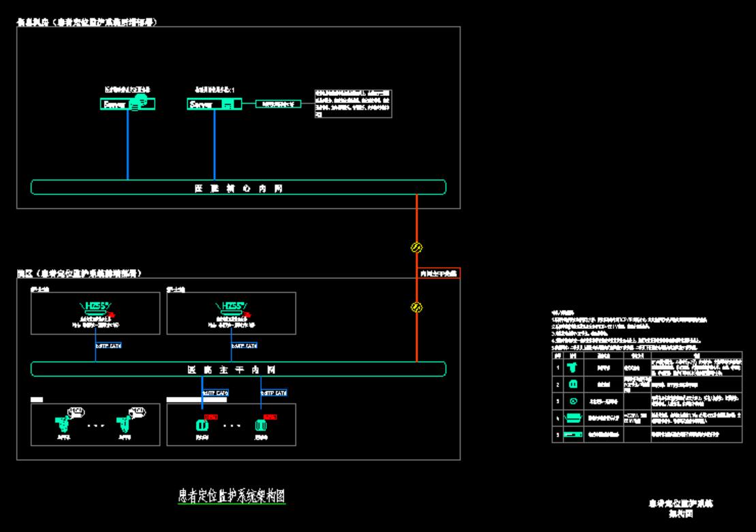Click the left HZ55 nurse station device
The image size is (756, 532).
95,309
